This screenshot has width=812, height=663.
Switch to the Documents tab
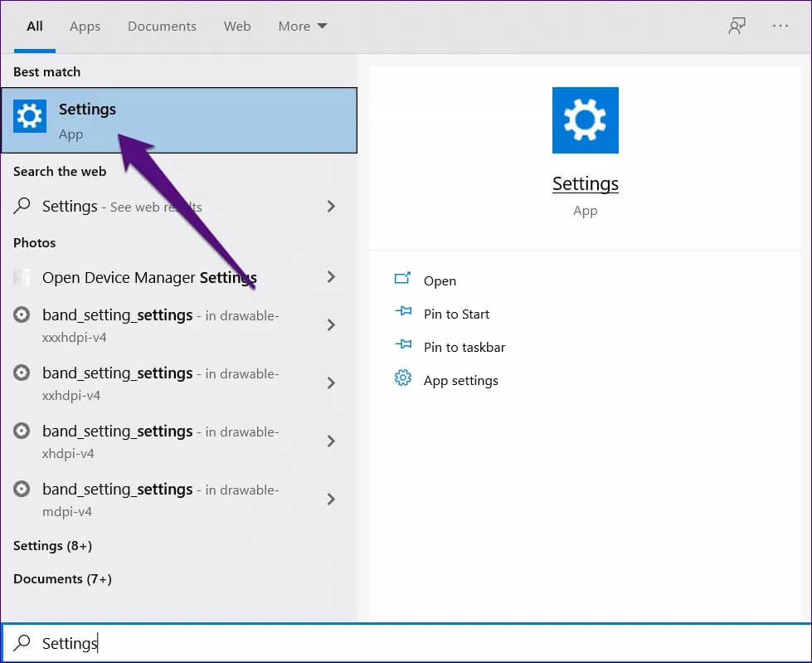pyautogui.click(x=162, y=26)
